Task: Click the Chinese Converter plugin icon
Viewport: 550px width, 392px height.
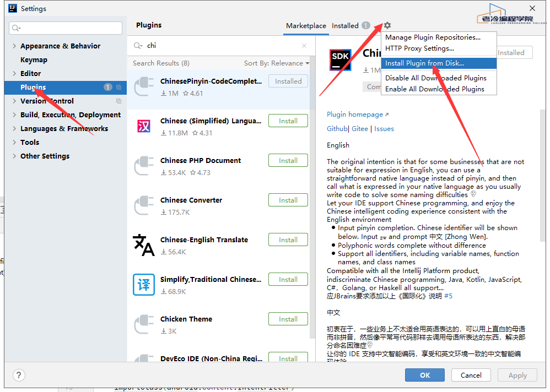Action: click(x=144, y=205)
